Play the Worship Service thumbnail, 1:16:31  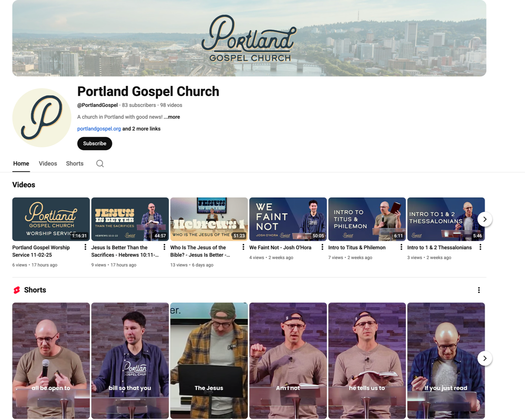[x=51, y=219]
